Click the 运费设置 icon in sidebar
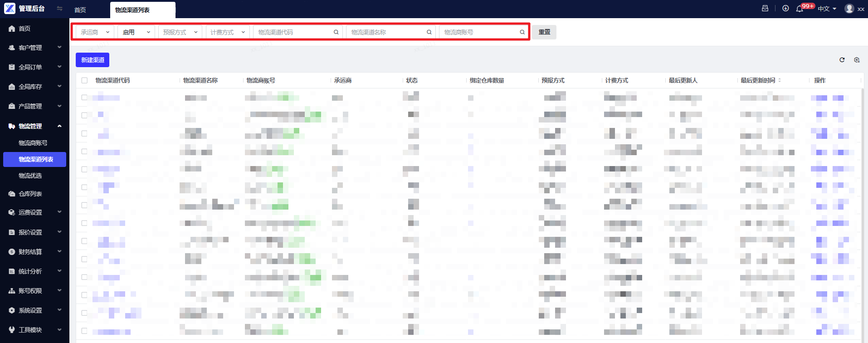The image size is (868, 343). point(12,212)
